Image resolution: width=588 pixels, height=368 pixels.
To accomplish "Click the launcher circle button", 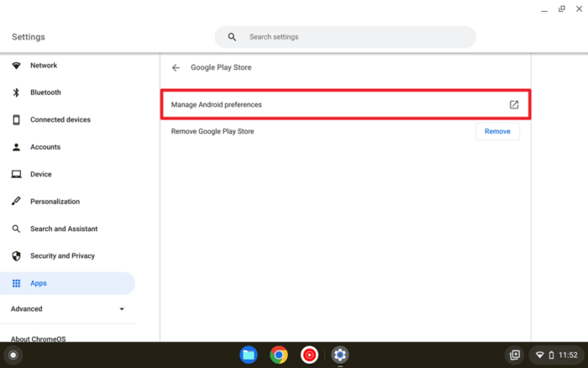I will (x=13, y=355).
